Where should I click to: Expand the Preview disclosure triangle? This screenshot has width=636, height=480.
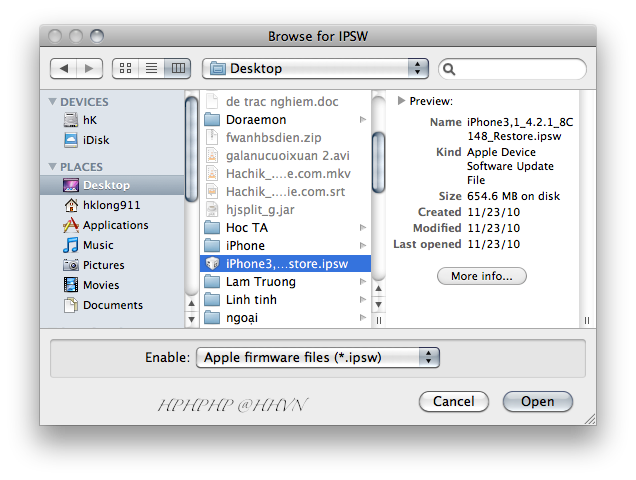pos(401,101)
